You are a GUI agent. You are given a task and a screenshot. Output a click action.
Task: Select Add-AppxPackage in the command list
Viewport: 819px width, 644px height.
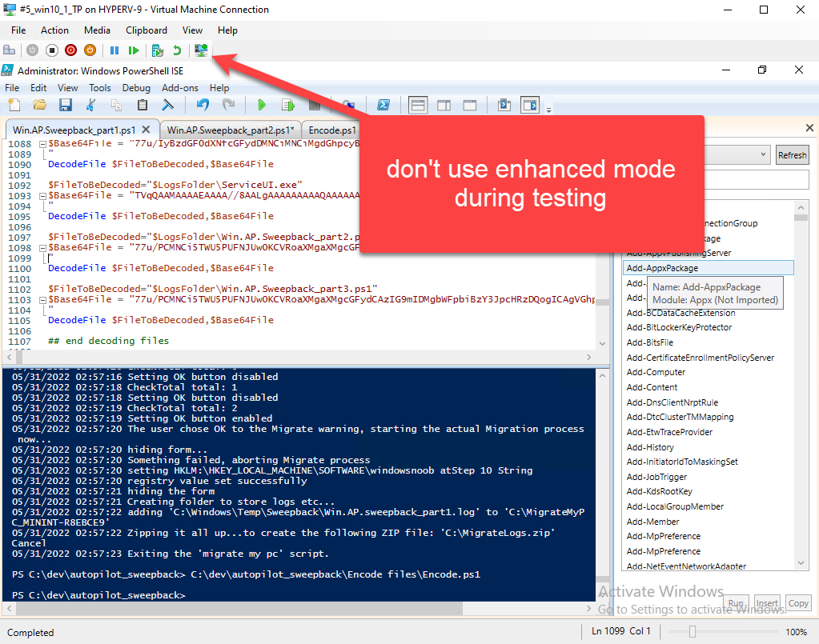pos(708,268)
